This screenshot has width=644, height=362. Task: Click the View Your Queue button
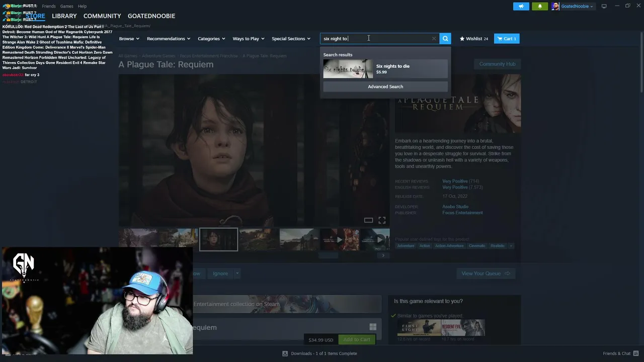[486, 274]
